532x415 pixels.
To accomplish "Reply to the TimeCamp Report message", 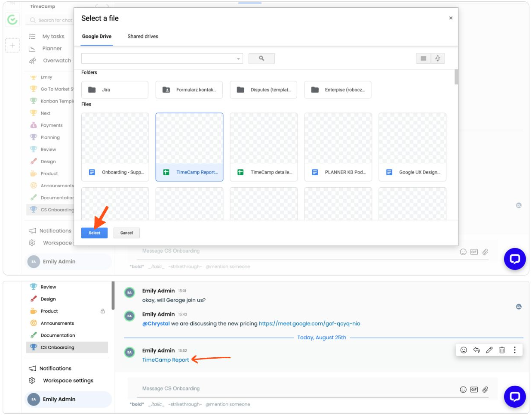I will tap(477, 350).
